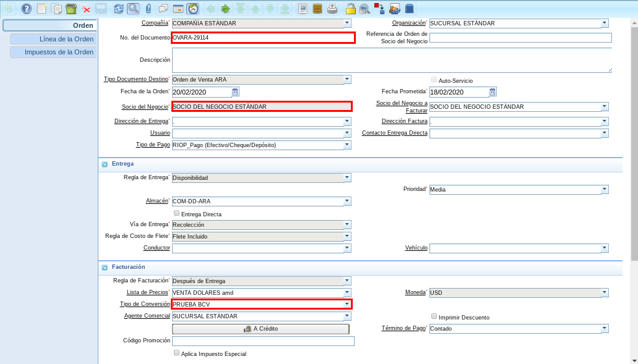Collapse the Entrega section header
638x364 pixels.
pos(105,164)
